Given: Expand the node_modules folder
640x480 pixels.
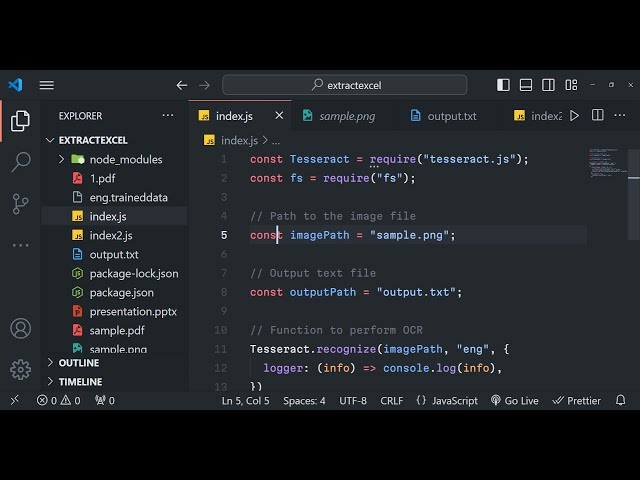Looking at the screenshot, I should (61, 159).
